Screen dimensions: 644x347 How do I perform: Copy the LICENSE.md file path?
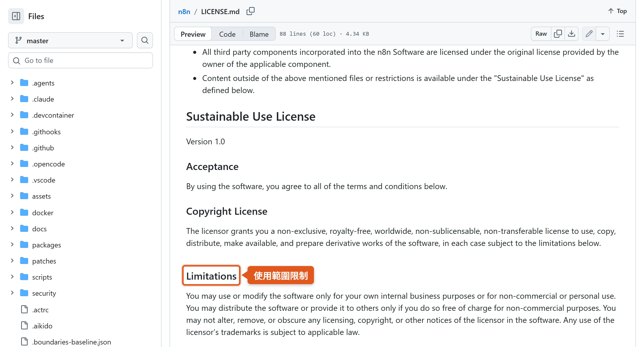point(250,11)
